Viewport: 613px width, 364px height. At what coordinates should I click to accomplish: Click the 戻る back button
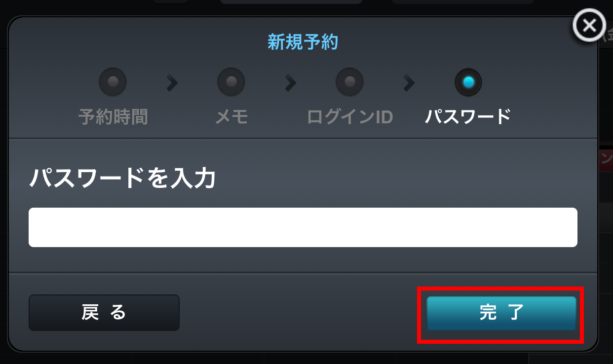click(x=104, y=313)
